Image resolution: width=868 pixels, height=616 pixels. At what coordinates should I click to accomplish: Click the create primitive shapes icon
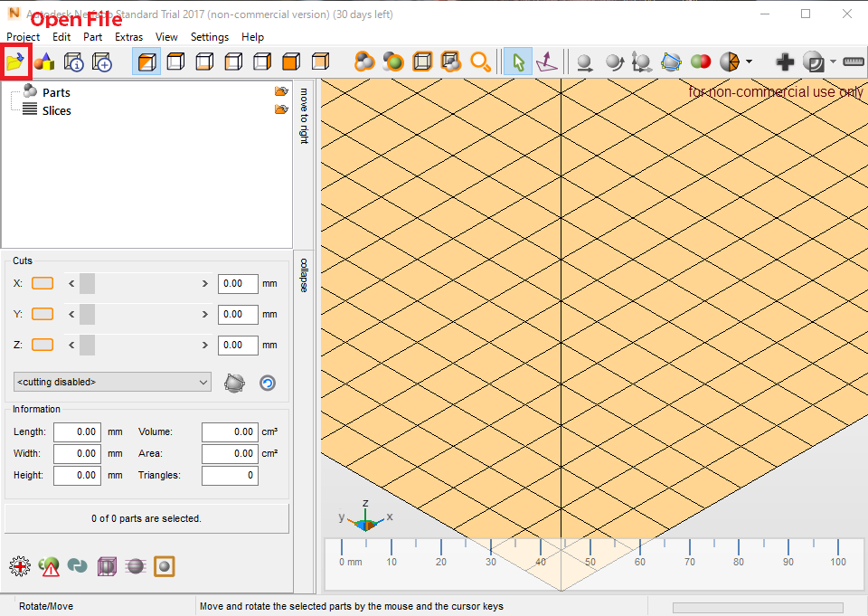click(x=45, y=62)
